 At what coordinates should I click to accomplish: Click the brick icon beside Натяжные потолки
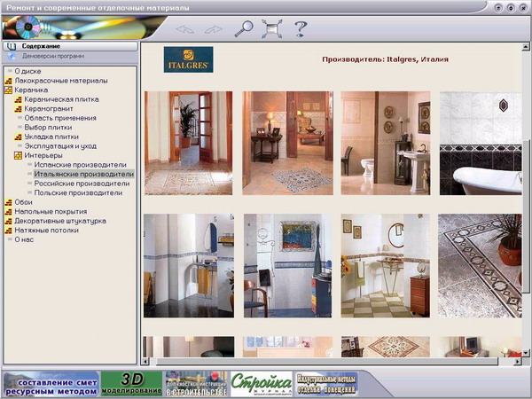pos(8,231)
